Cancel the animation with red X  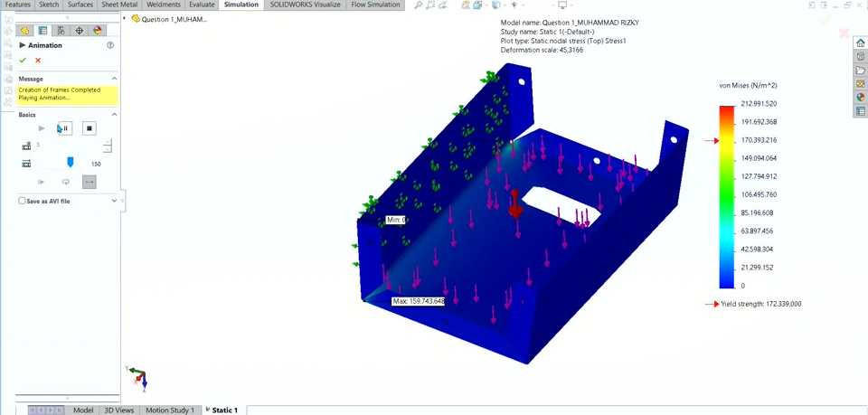tap(38, 60)
